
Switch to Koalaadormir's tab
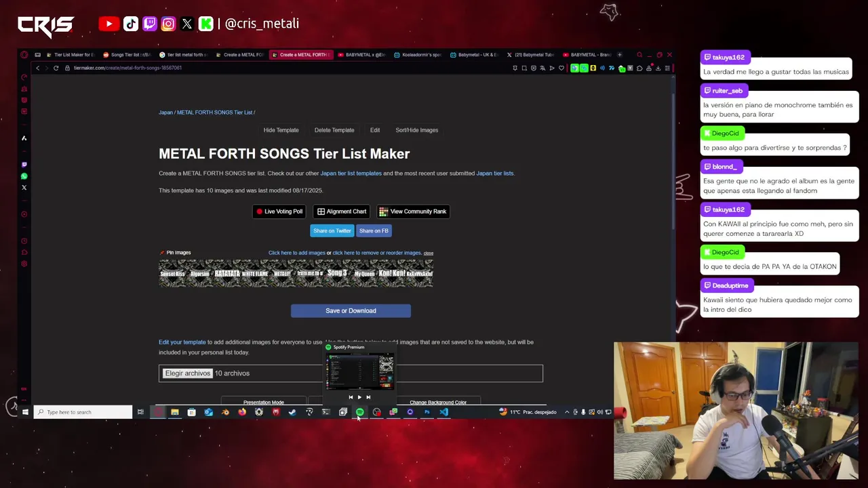418,55
